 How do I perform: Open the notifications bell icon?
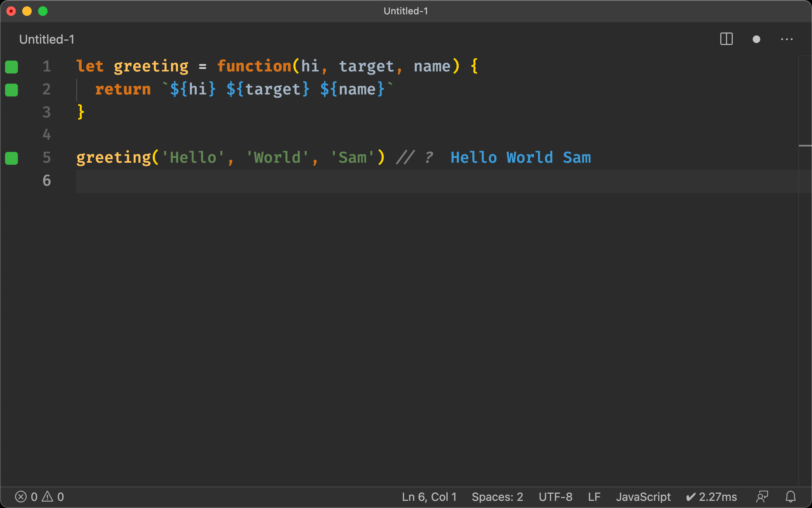tap(791, 496)
